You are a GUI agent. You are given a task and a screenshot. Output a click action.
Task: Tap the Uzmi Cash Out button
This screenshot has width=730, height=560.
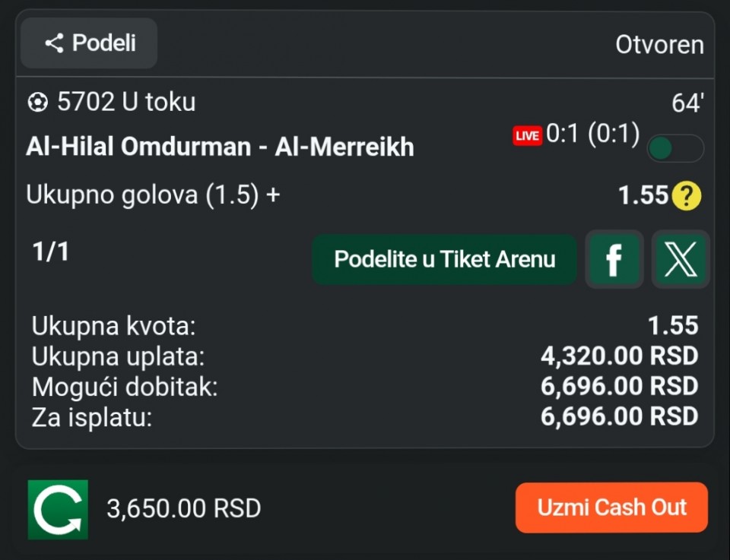point(611,508)
